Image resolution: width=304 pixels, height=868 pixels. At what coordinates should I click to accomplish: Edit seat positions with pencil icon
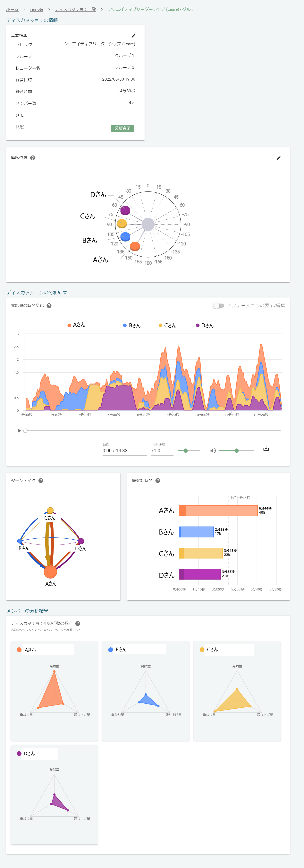[x=279, y=158]
